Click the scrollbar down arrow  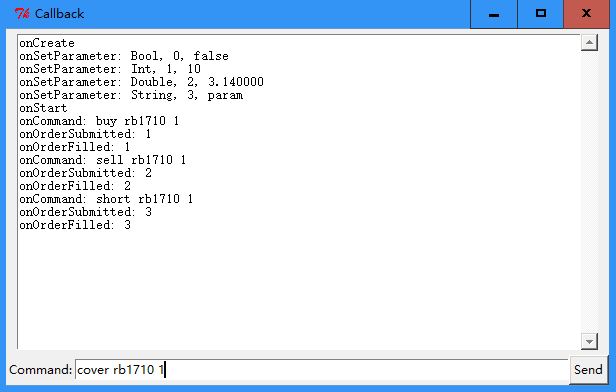(x=589, y=341)
